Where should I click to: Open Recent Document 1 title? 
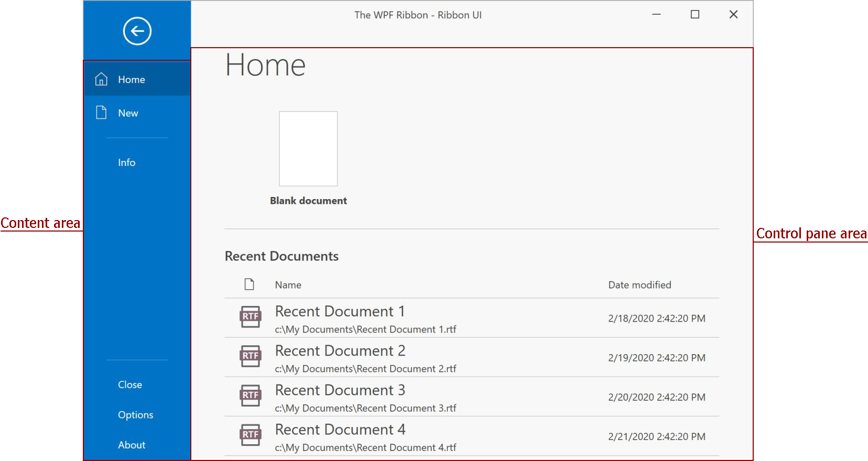340,312
